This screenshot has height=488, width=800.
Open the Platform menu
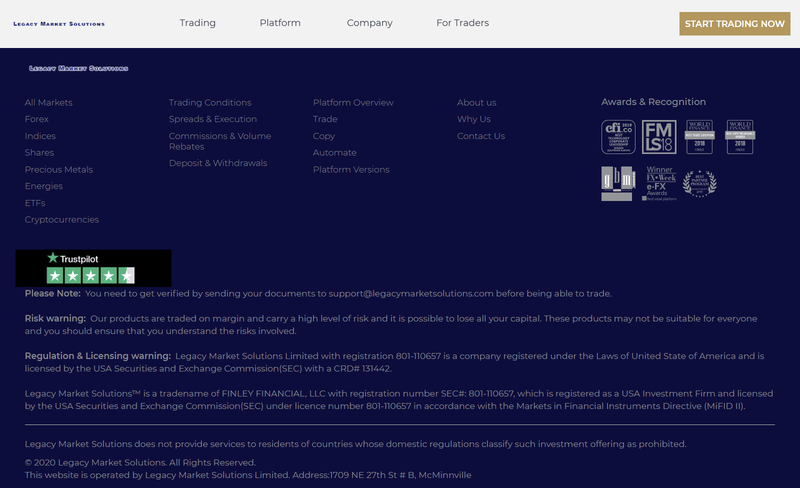pyautogui.click(x=280, y=23)
